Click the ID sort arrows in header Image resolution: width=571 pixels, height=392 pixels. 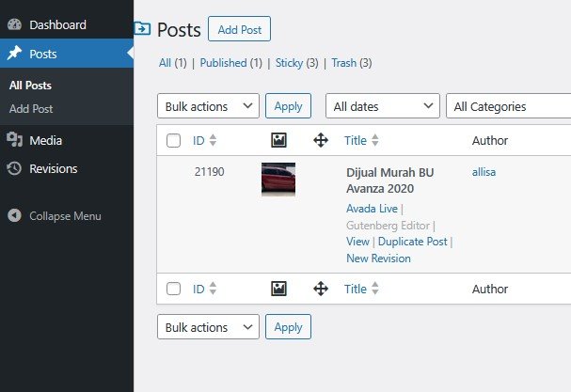pos(213,141)
